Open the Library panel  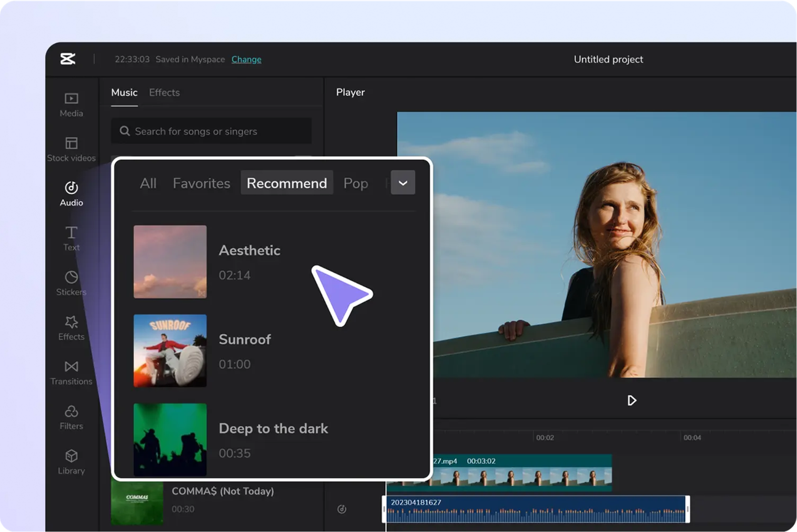[x=71, y=462]
